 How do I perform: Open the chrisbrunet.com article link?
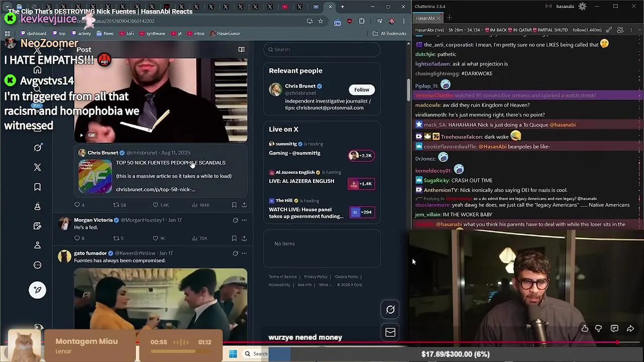[155, 190]
